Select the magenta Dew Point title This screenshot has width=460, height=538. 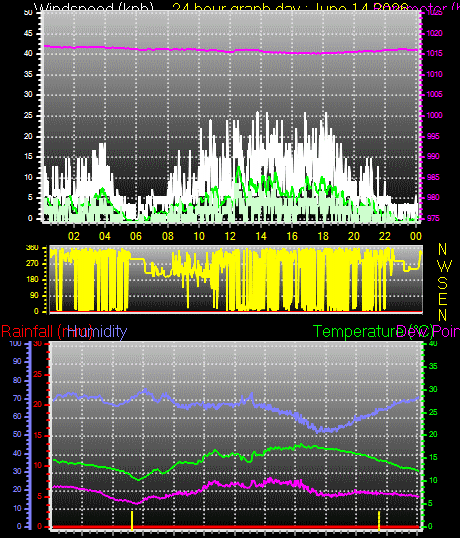[428, 331]
